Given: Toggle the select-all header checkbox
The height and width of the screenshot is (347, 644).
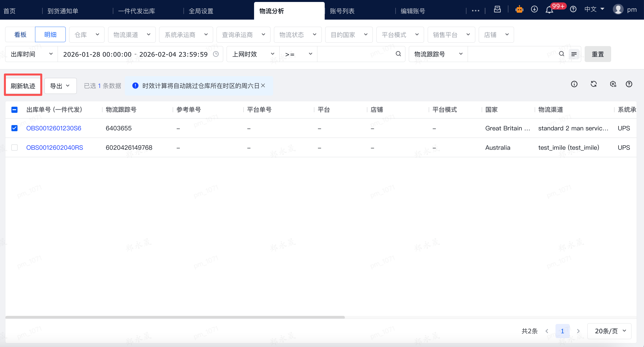Looking at the screenshot, I should coord(14,110).
